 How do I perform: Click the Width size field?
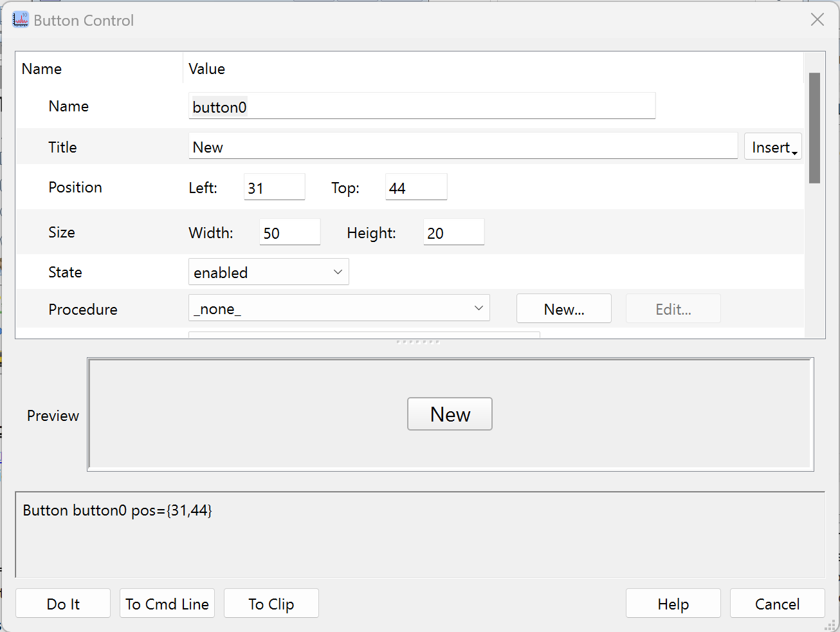[x=289, y=232]
